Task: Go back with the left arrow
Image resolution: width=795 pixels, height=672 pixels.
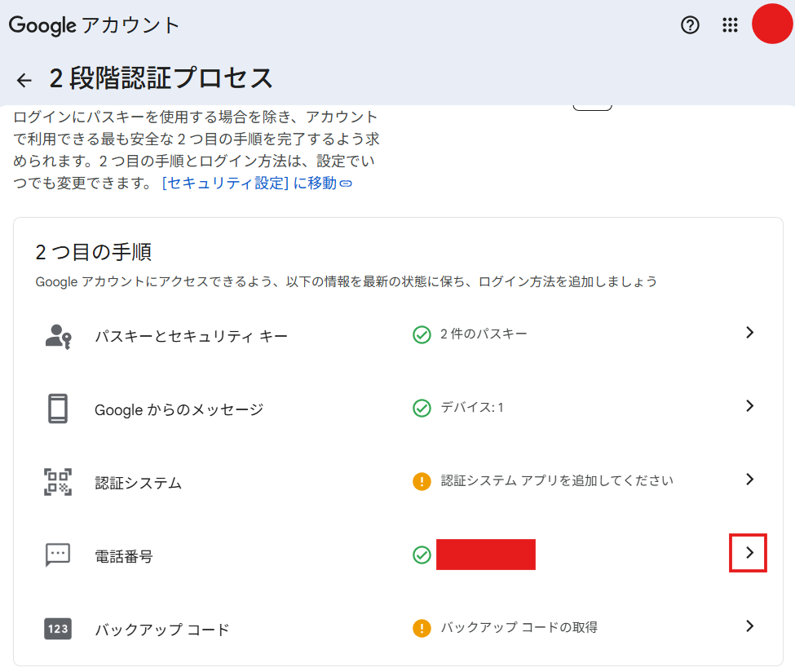Action: tap(24, 80)
